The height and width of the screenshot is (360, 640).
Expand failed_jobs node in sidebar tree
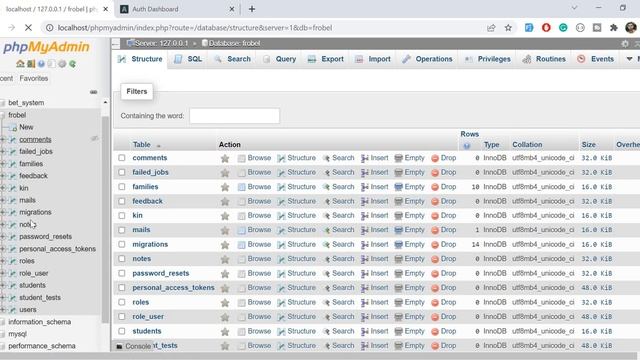click(x=3, y=151)
